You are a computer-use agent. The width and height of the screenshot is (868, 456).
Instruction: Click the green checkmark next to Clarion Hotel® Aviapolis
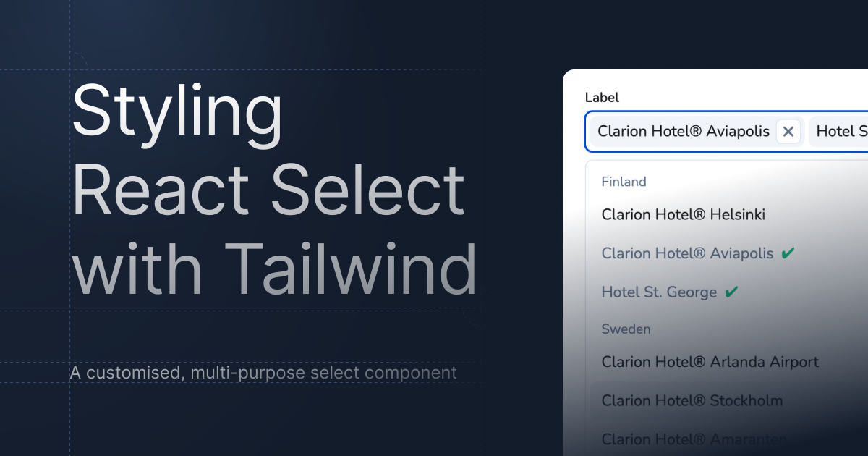(x=788, y=253)
